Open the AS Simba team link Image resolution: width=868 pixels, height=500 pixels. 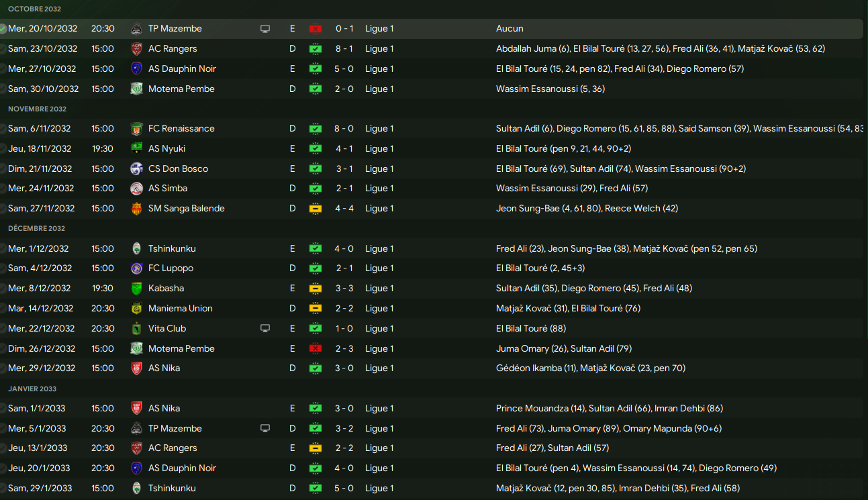167,189
